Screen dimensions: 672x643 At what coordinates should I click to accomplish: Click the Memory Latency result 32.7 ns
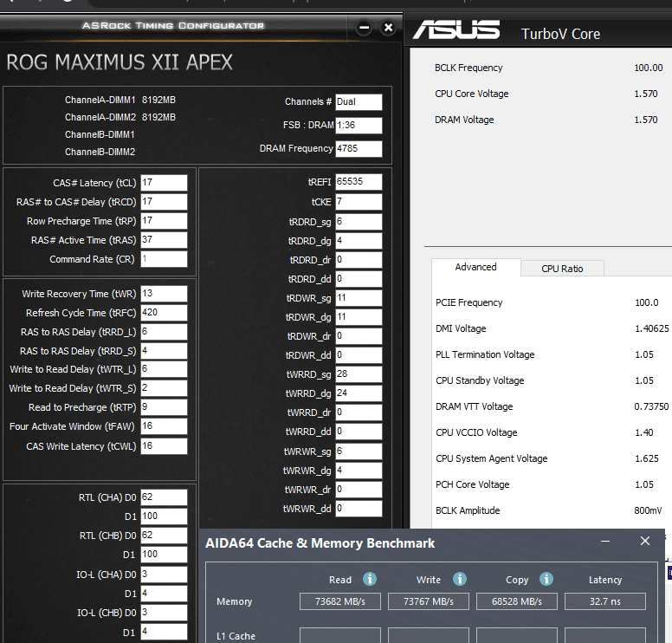pos(605,601)
